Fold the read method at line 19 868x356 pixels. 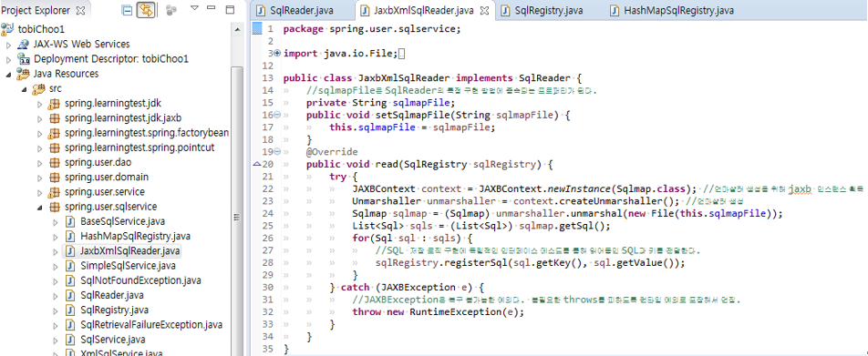[x=277, y=151]
